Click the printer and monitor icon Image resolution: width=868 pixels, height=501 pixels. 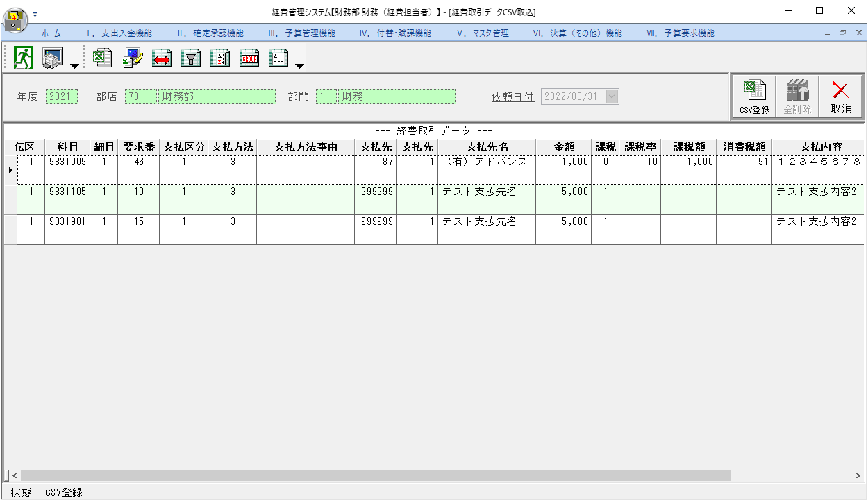53,58
